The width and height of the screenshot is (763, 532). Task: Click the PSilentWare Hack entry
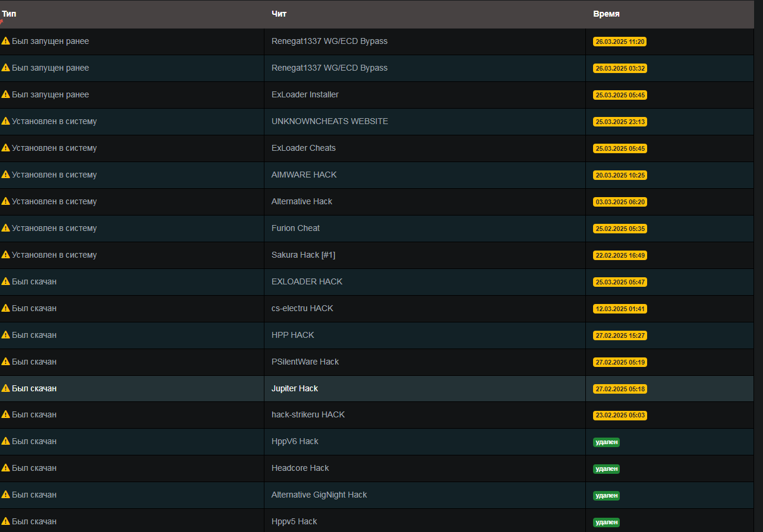[305, 362]
